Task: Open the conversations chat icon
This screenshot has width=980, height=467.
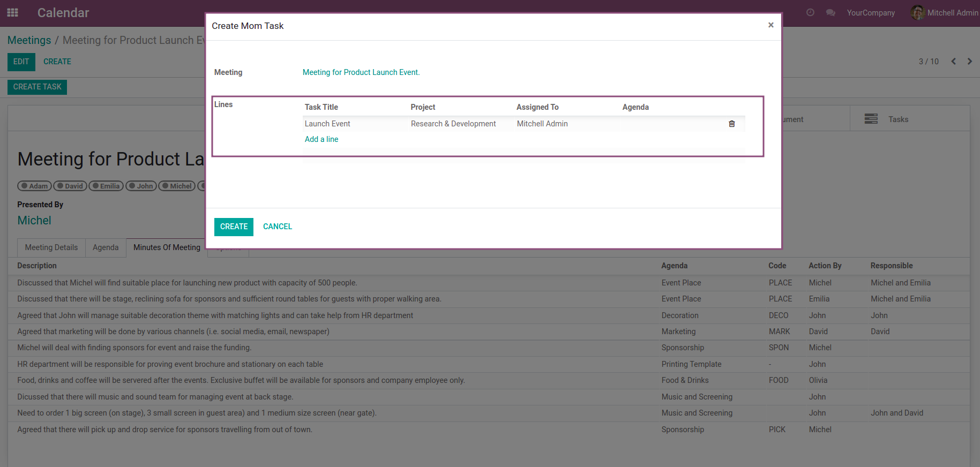Action: [831, 12]
